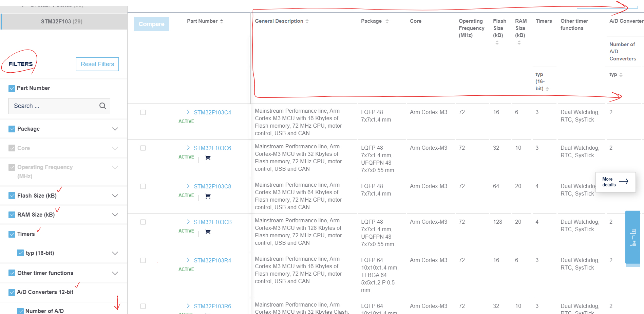644x314 pixels.
Task: Expand row chevron for STM32F103C4
Action: 188,112
